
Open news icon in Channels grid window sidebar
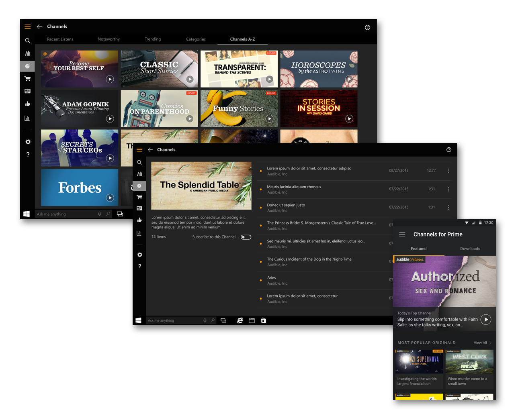(27, 91)
